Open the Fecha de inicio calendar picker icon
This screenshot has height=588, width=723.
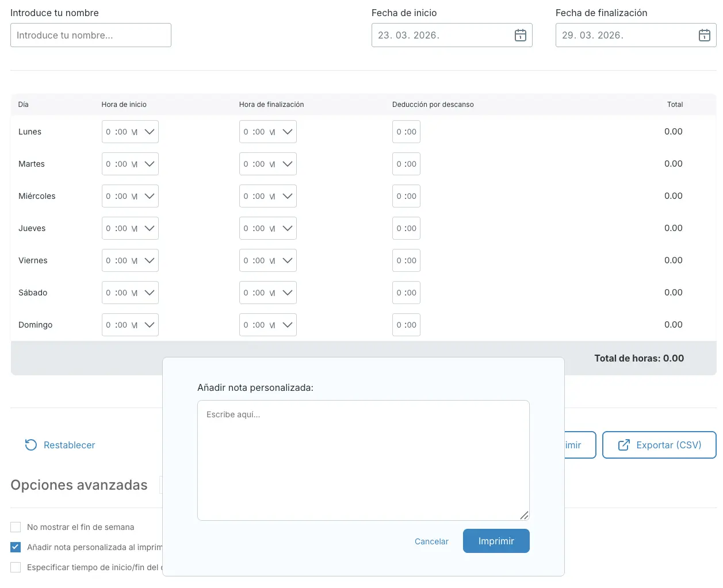[x=520, y=35]
